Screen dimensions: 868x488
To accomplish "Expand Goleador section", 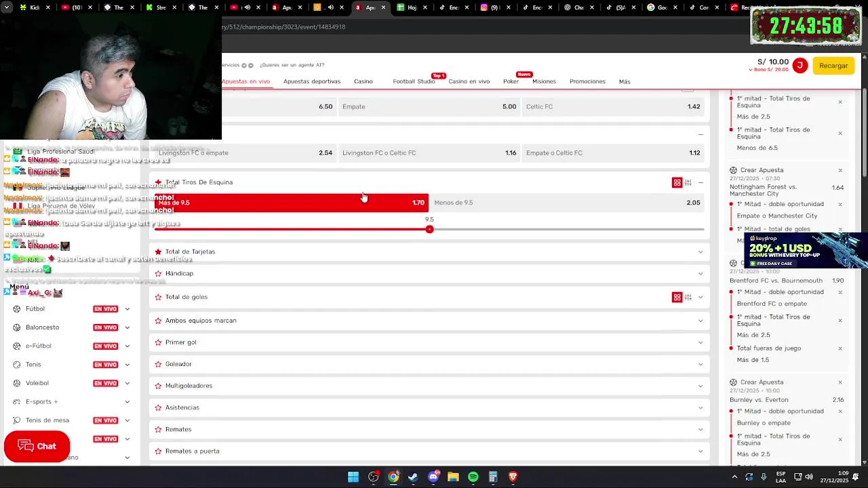I will 701,364.
